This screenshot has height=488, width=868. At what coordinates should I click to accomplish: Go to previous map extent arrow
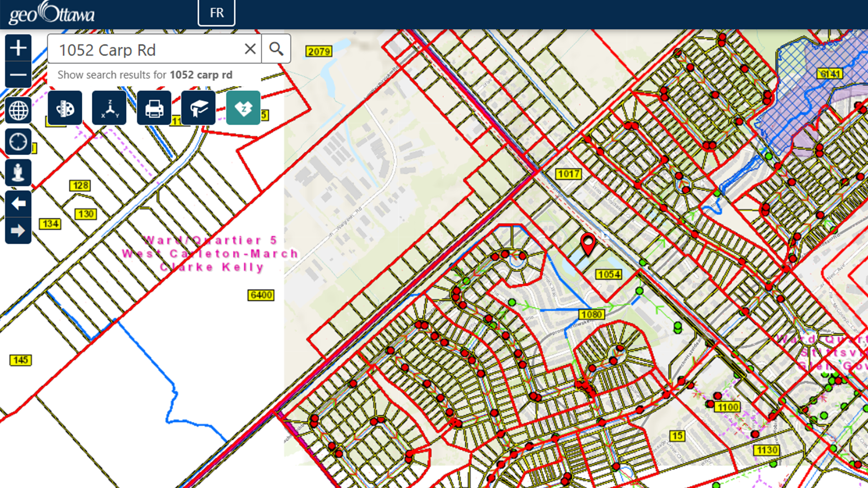click(x=18, y=204)
